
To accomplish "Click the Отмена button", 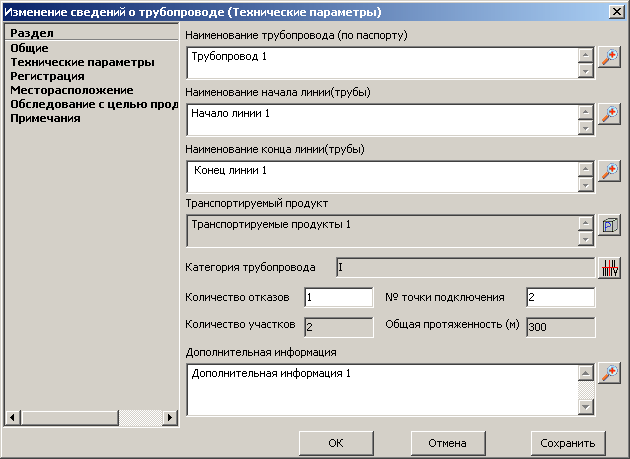I will pos(448,443).
